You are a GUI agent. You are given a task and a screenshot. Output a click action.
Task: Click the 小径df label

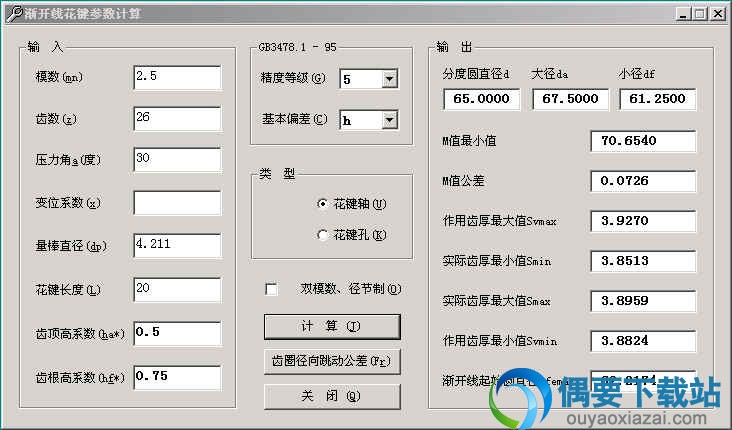[x=637, y=74]
